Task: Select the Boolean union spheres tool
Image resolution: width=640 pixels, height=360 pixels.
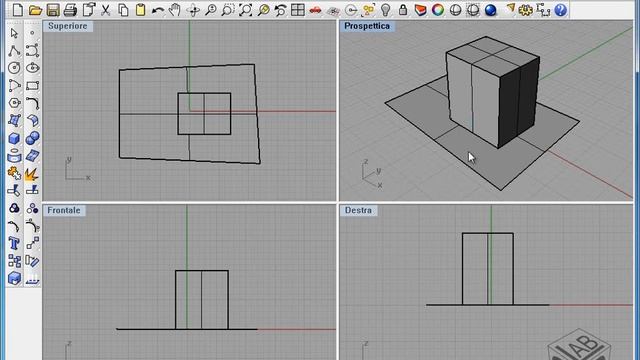Action: (x=32, y=138)
